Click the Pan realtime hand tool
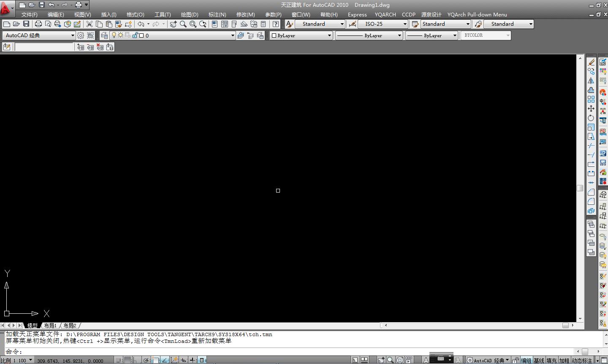The width and height of the screenshot is (608, 364). pos(173,24)
